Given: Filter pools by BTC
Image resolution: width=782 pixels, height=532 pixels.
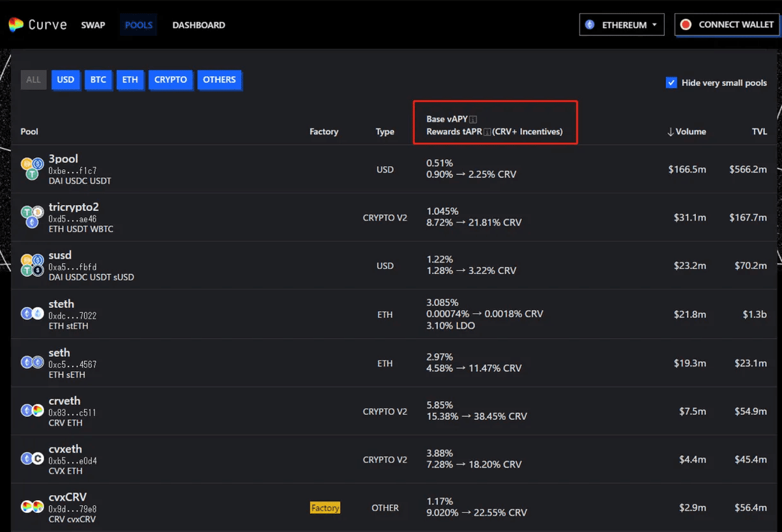Looking at the screenshot, I should click(x=98, y=79).
